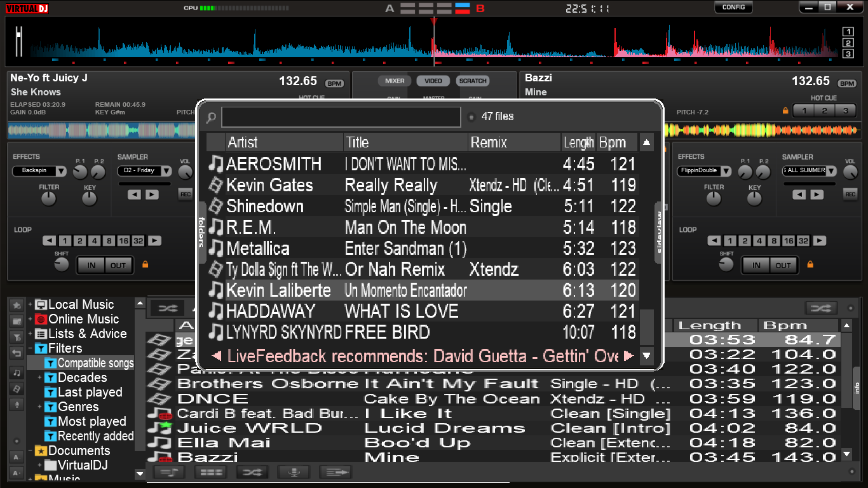The image size is (868, 488).
Task: Toggle the video film filter in browser sidebar
Action: (x=17, y=388)
